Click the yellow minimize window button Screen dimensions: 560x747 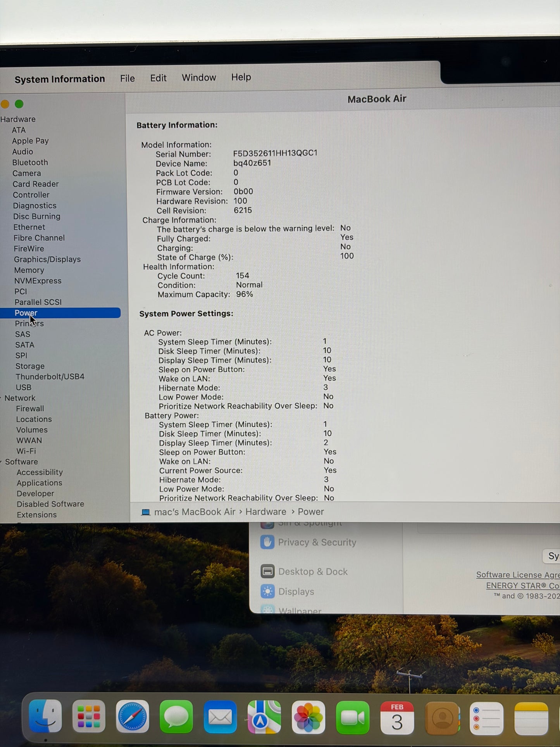[5, 104]
